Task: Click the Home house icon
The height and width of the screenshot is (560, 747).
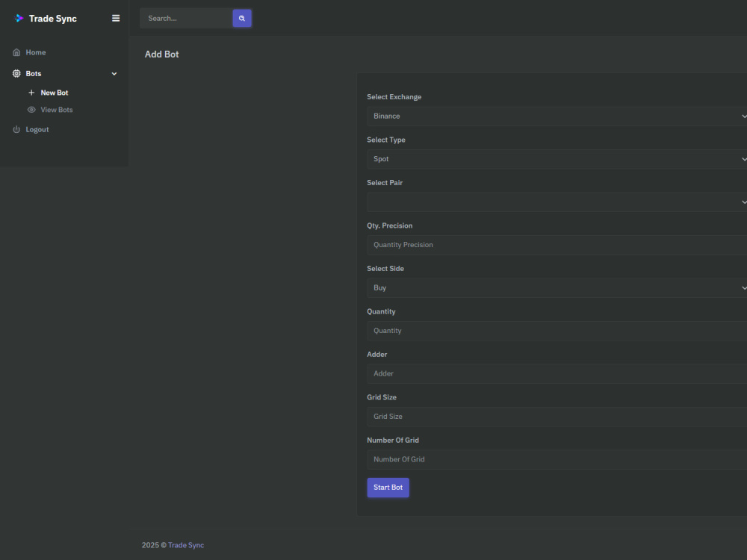Action: click(16, 52)
